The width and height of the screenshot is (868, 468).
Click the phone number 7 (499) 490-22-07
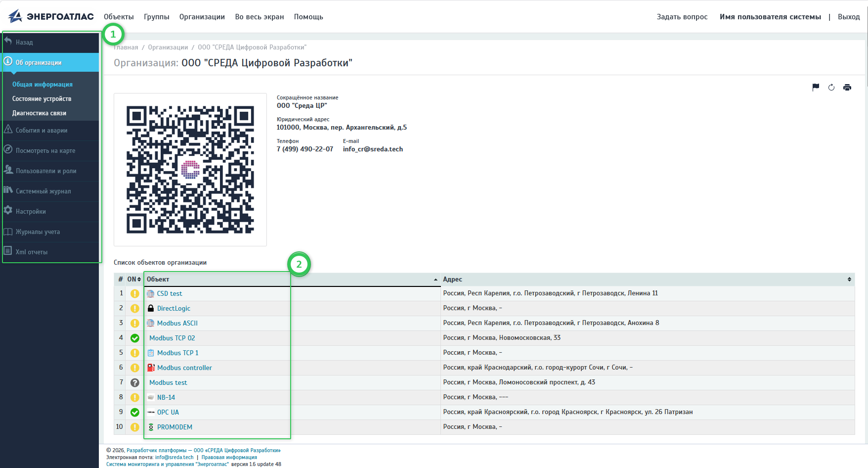[x=305, y=149]
